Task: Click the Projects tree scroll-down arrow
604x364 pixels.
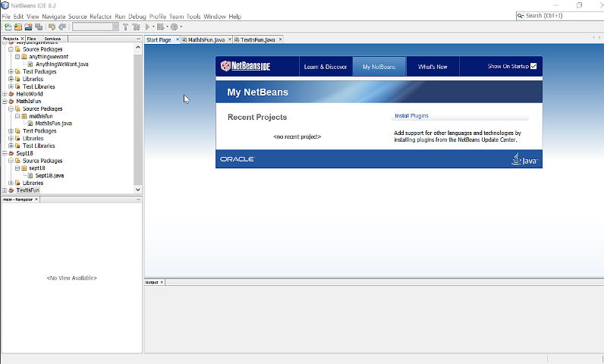Action: pyautogui.click(x=138, y=190)
